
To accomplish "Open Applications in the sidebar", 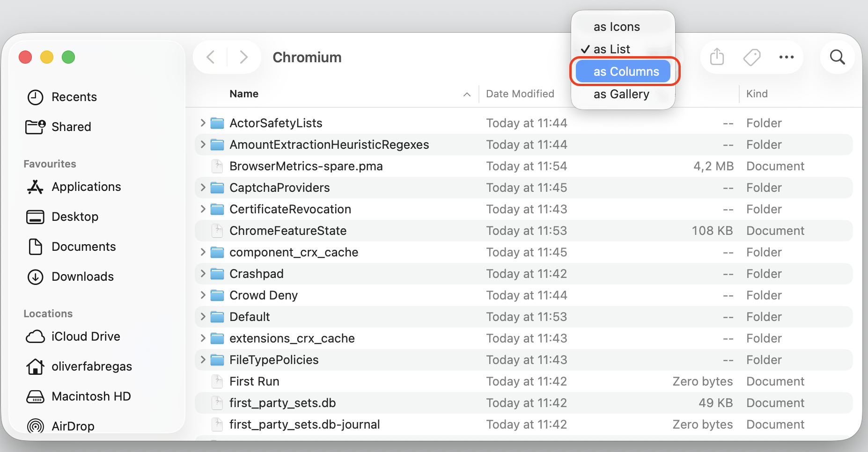I will 74,187.
